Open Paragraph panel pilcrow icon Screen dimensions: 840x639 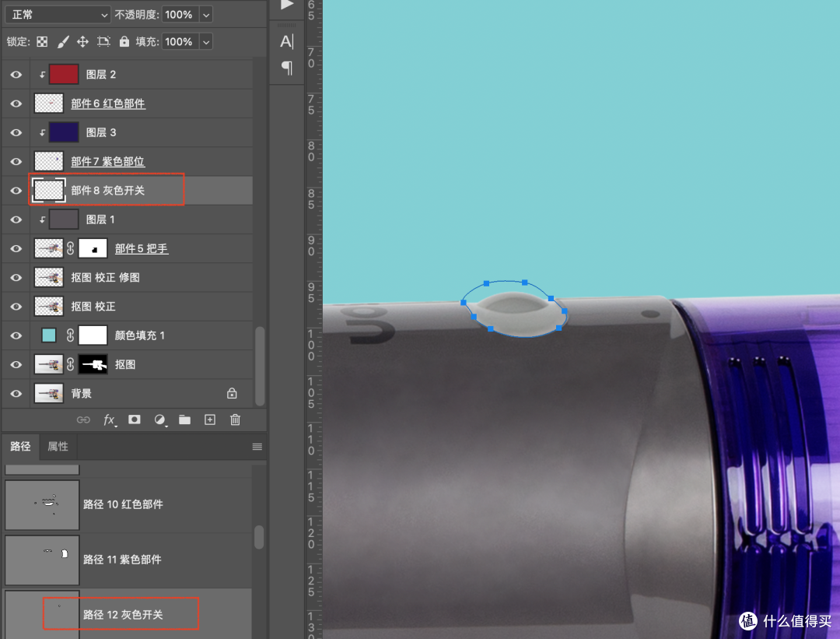click(287, 68)
